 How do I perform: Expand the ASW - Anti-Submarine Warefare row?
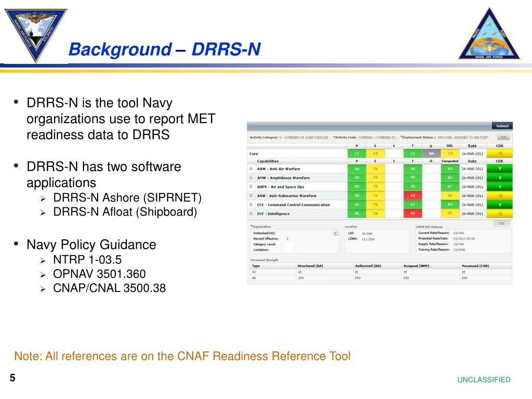[x=251, y=195]
